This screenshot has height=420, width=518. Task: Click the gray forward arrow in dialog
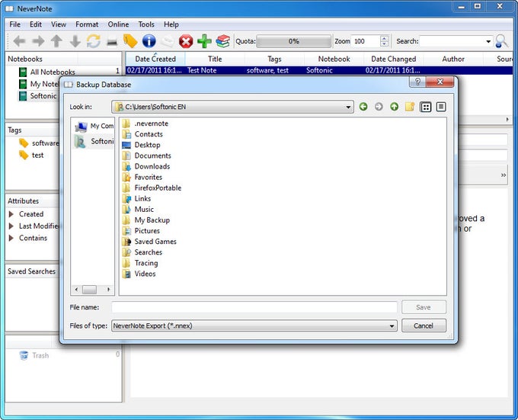tap(379, 107)
